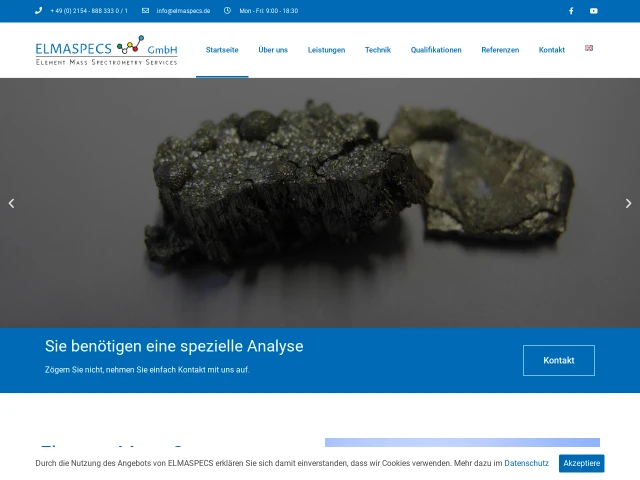
Task: Click the info@elmaspecs.de email address
Action: click(183, 11)
